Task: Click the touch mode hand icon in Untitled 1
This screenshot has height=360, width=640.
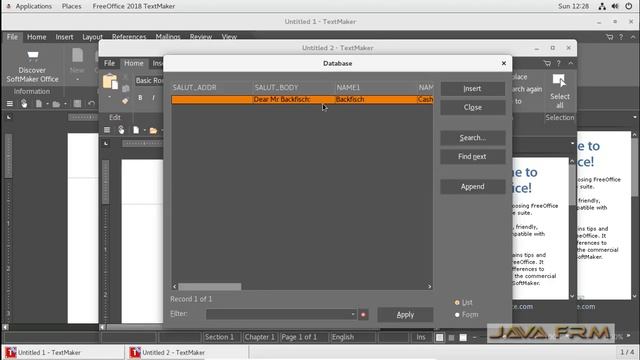Action: click(x=24, y=104)
